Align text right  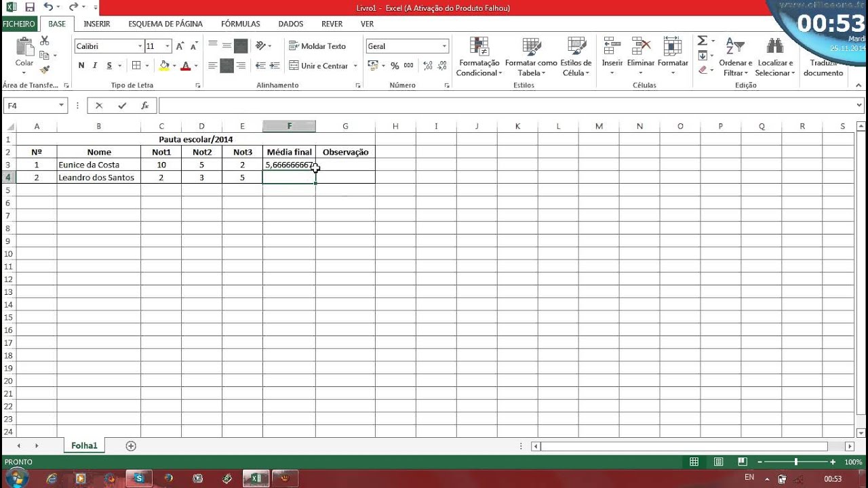coord(241,66)
